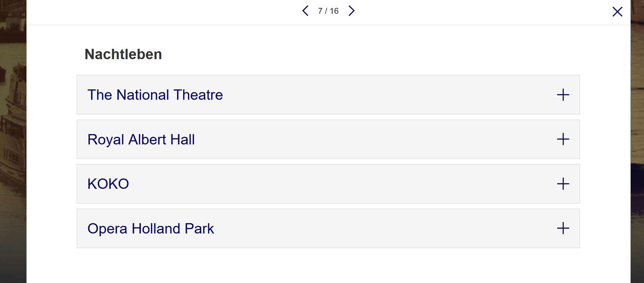Click the plus icon beside KOKO
The image size is (644, 283).
click(x=563, y=184)
